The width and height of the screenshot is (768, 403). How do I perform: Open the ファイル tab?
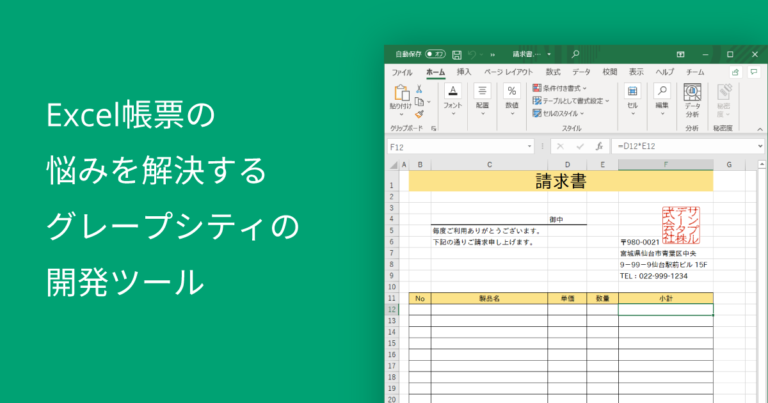click(402, 72)
